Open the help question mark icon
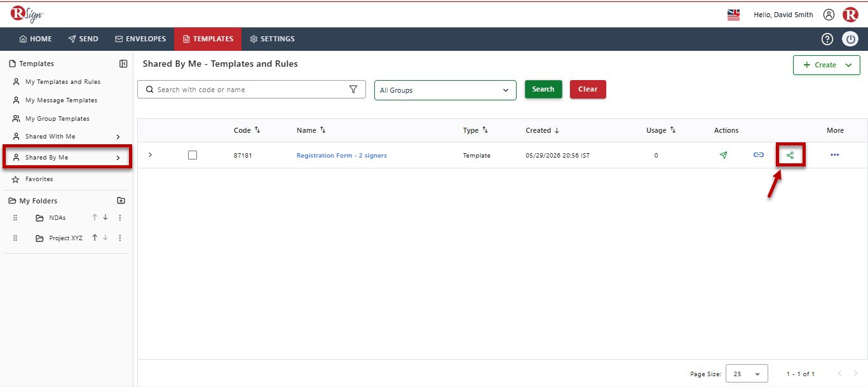The image size is (868, 387). tap(827, 39)
